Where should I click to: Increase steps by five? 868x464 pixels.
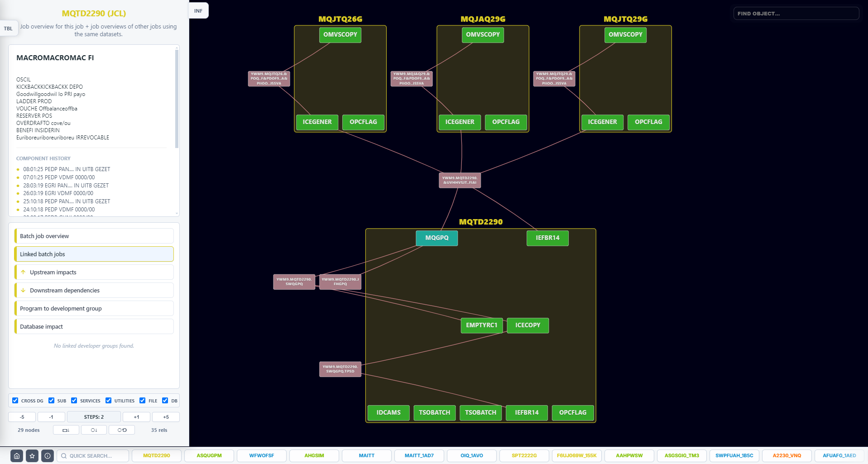pos(166,417)
